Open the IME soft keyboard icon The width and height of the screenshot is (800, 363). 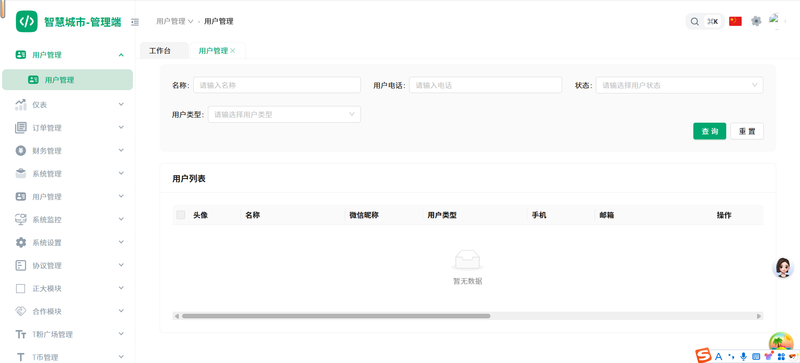(756, 356)
